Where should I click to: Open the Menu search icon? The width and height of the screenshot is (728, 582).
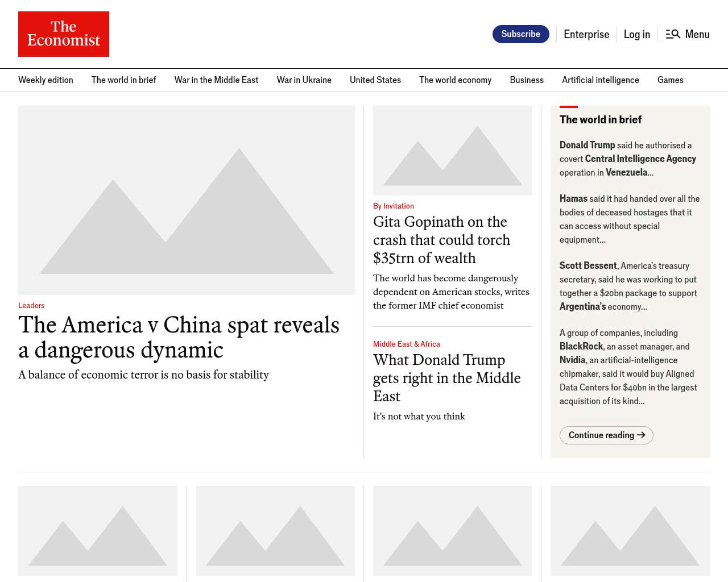coord(673,34)
